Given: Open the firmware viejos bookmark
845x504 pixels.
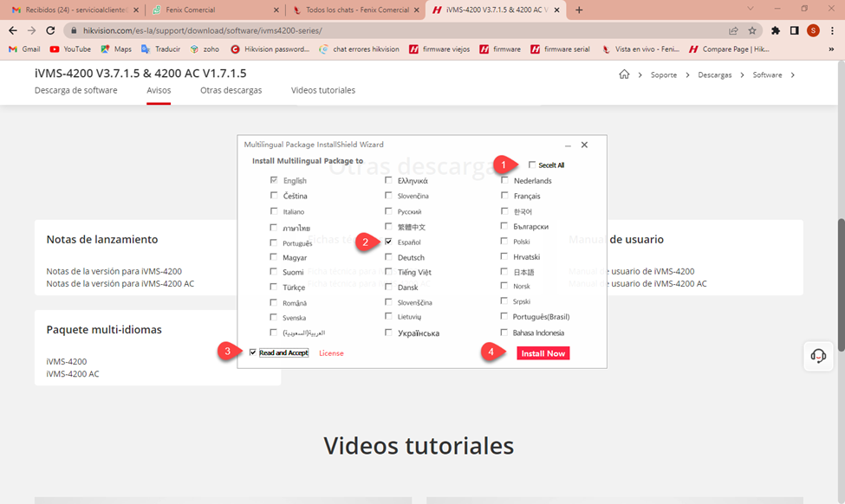Looking at the screenshot, I should click(x=439, y=49).
